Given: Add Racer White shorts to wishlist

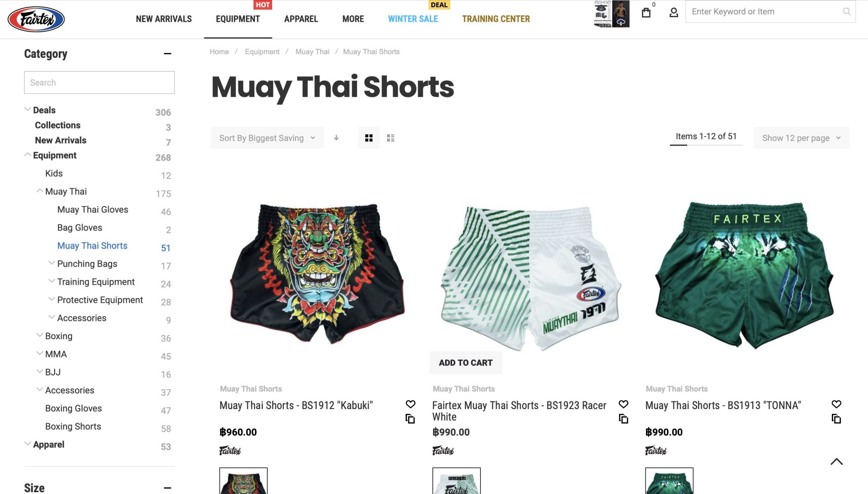Looking at the screenshot, I should click(623, 404).
